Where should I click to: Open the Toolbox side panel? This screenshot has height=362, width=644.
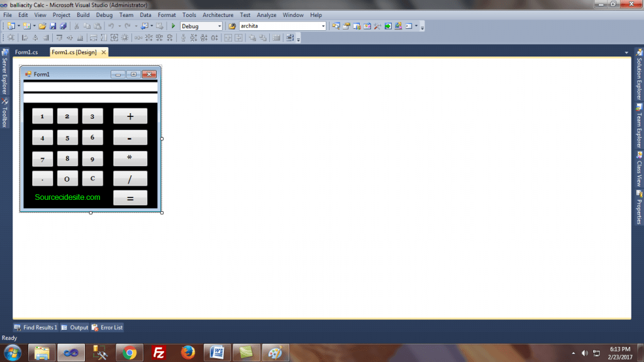coord(4,112)
